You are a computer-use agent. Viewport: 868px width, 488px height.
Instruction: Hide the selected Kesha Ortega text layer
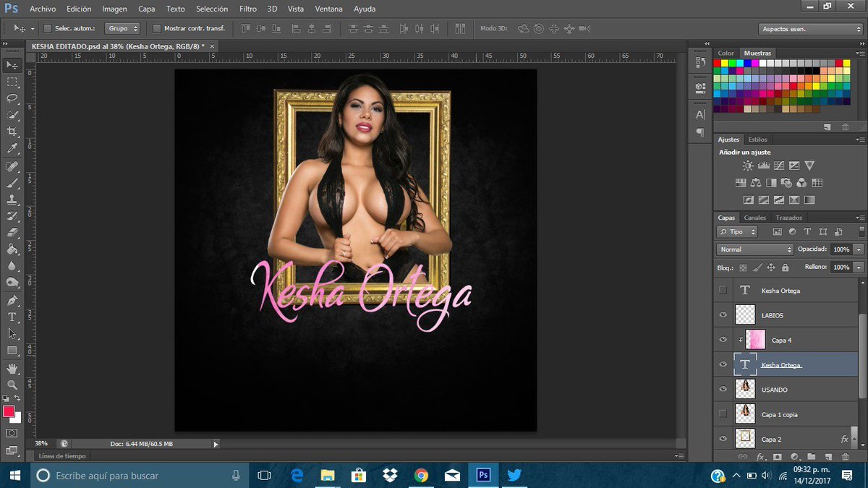pos(723,365)
